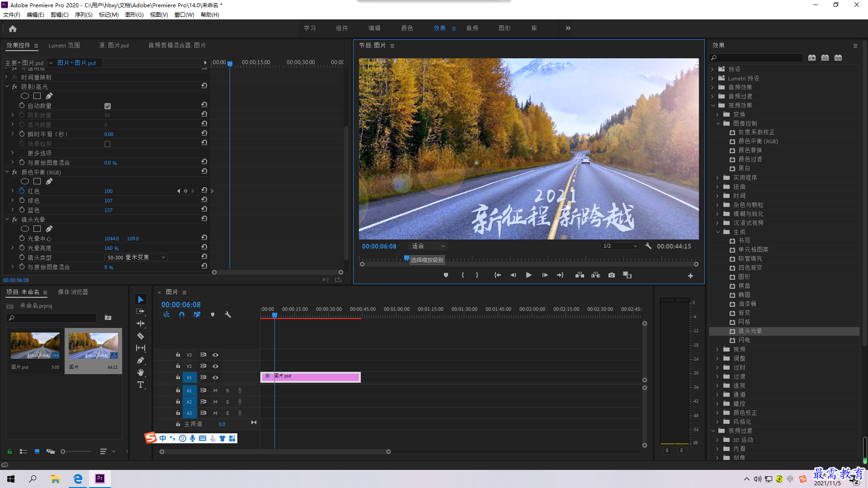868x488 pixels.
Task: Click the Lift button in program monitor
Action: point(580,275)
